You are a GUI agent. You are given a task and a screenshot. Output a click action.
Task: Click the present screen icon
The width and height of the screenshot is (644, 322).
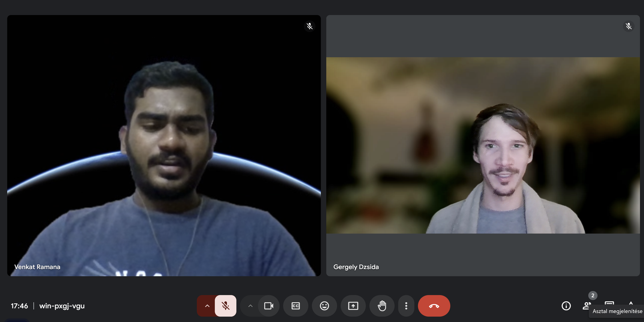point(353,306)
